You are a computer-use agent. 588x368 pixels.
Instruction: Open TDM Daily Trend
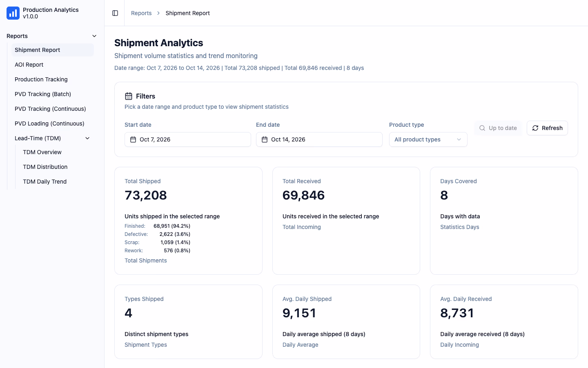(x=57, y=182)
